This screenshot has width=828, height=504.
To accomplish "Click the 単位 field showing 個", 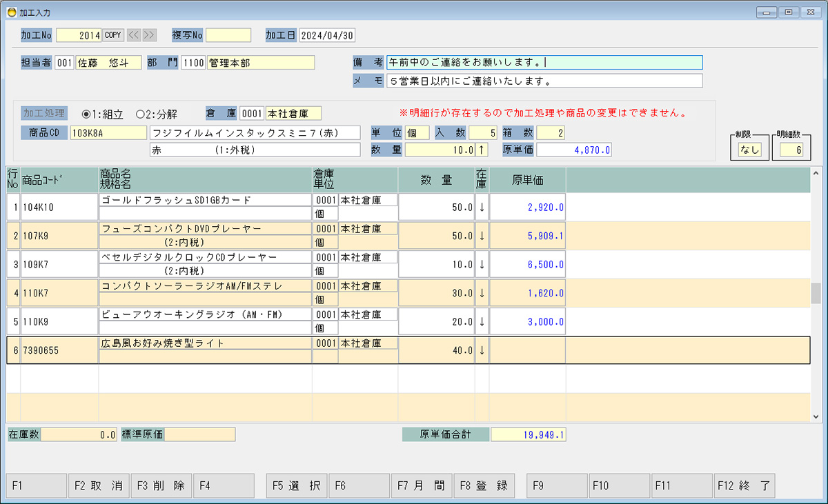I will (417, 132).
